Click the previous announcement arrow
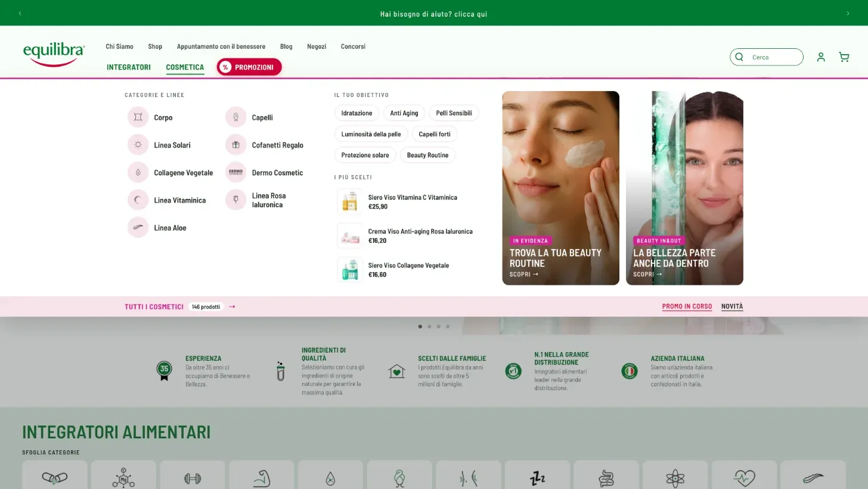 click(x=20, y=13)
